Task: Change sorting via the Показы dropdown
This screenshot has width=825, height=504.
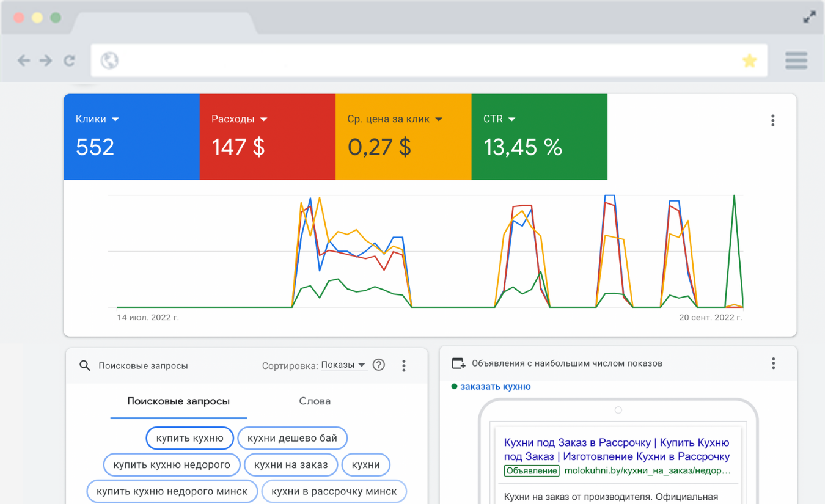Action: (344, 365)
